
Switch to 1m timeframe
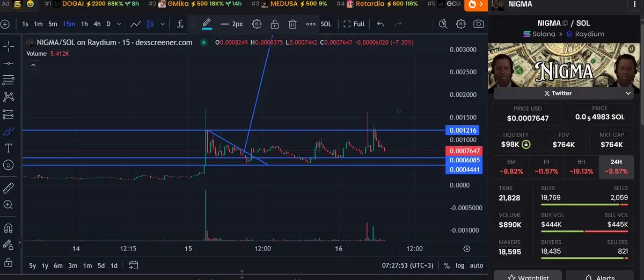38,24
